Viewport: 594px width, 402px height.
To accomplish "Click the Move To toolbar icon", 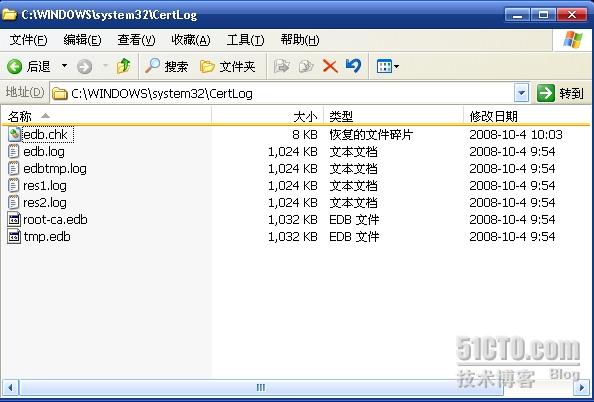I will point(281,67).
